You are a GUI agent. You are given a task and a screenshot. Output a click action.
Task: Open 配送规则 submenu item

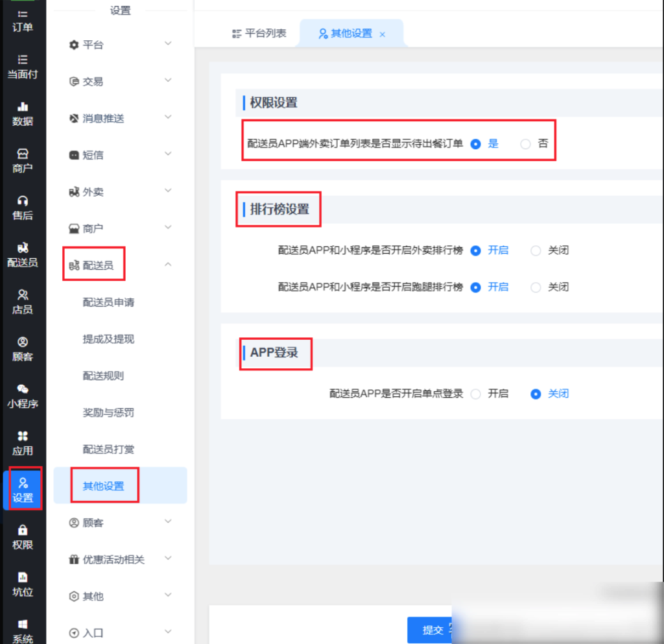point(103,376)
